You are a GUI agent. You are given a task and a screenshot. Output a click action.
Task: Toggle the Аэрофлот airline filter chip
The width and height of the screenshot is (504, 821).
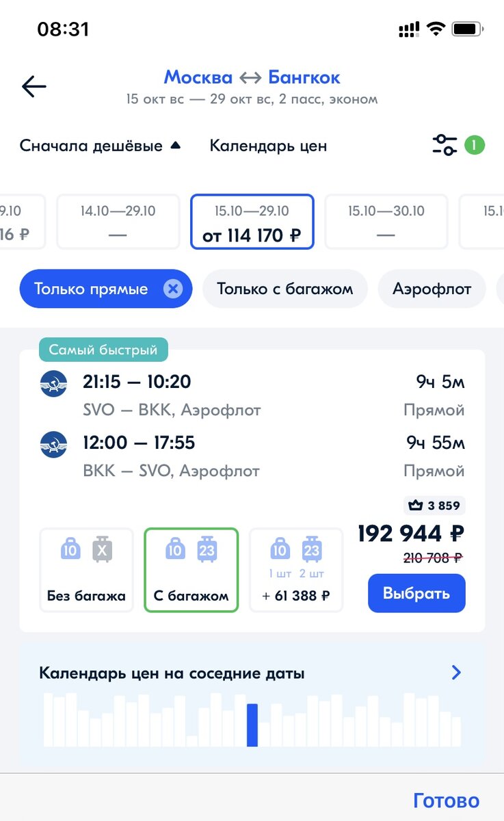pos(432,289)
